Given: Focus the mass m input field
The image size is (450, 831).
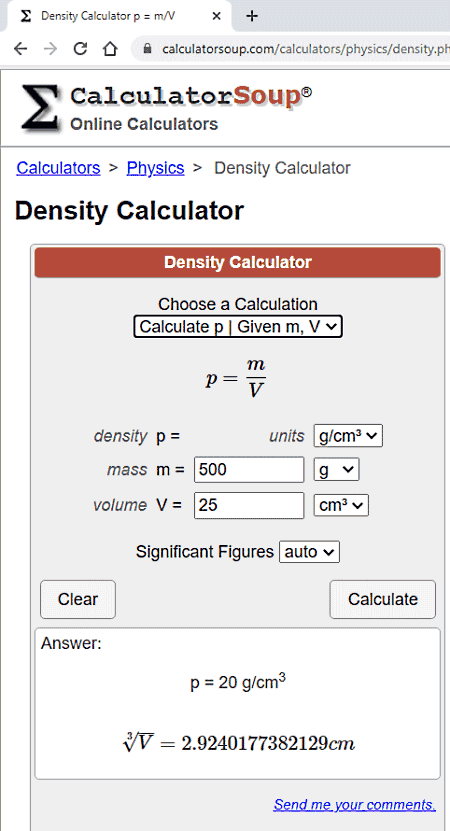Looking at the screenshot, I should point(249,470).
